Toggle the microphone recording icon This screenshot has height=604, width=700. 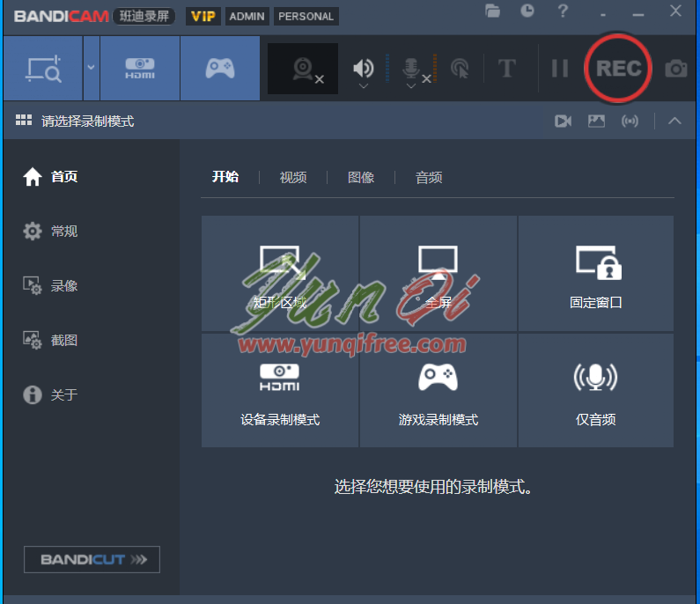411,68
